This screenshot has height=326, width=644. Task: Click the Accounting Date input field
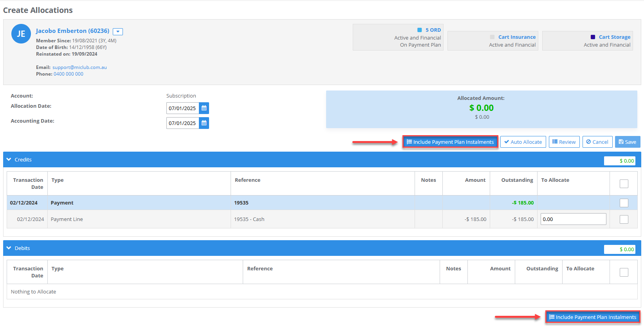click(x=183, y=123)
